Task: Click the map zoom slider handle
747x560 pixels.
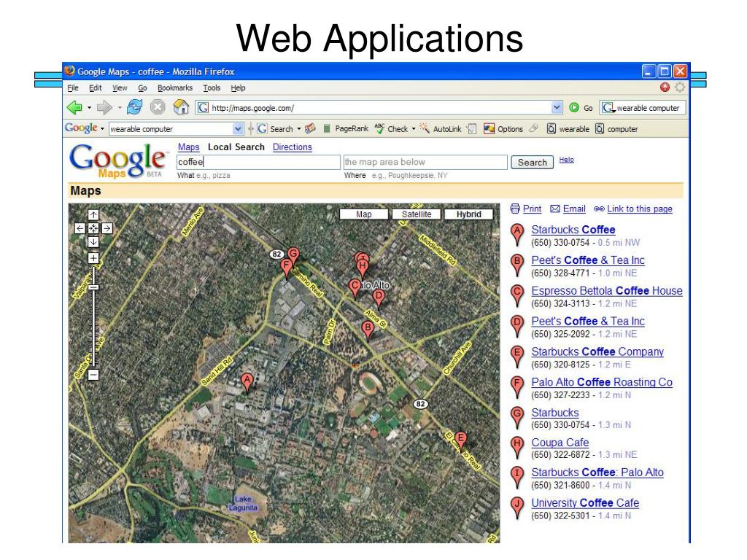Action: click(x=93, y=287)
